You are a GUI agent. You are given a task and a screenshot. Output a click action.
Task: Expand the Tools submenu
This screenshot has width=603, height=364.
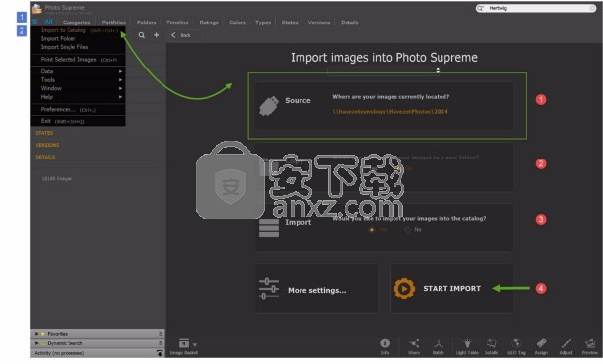point(78,80)
